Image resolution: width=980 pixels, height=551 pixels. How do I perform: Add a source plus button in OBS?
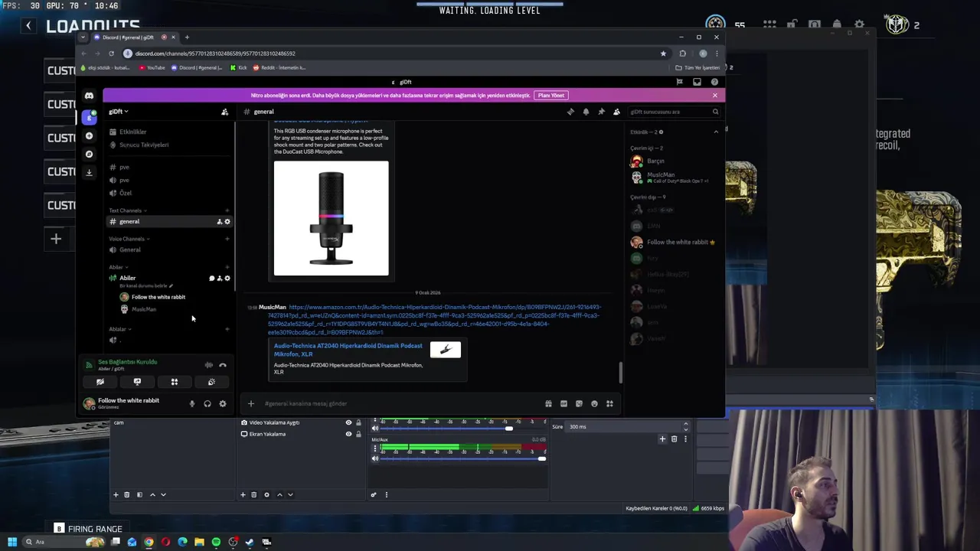point(243,495)
